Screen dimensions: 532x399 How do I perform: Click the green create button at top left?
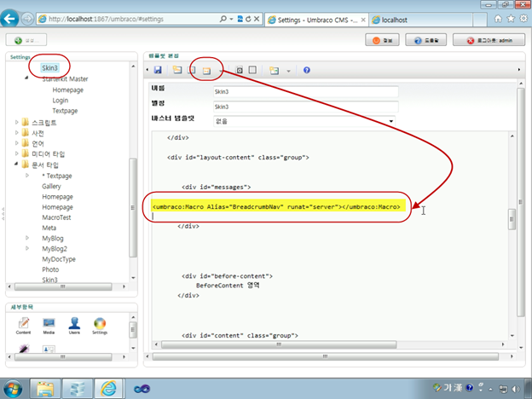tap(26, 40)
